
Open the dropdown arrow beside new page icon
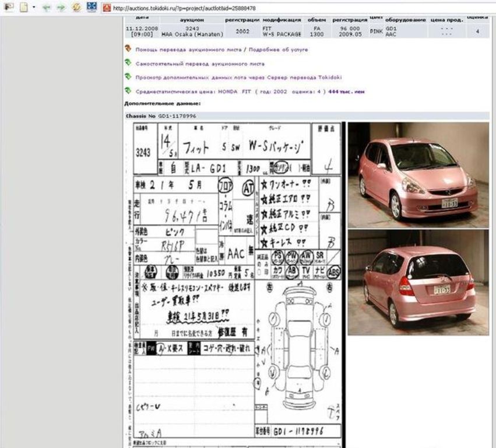click(34, 7)
